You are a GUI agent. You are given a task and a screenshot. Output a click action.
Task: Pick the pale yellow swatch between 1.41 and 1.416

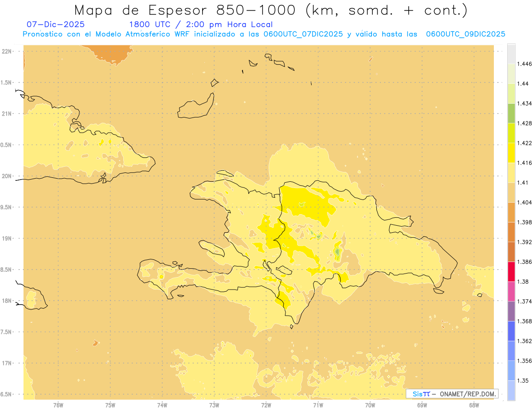(511, 172)
